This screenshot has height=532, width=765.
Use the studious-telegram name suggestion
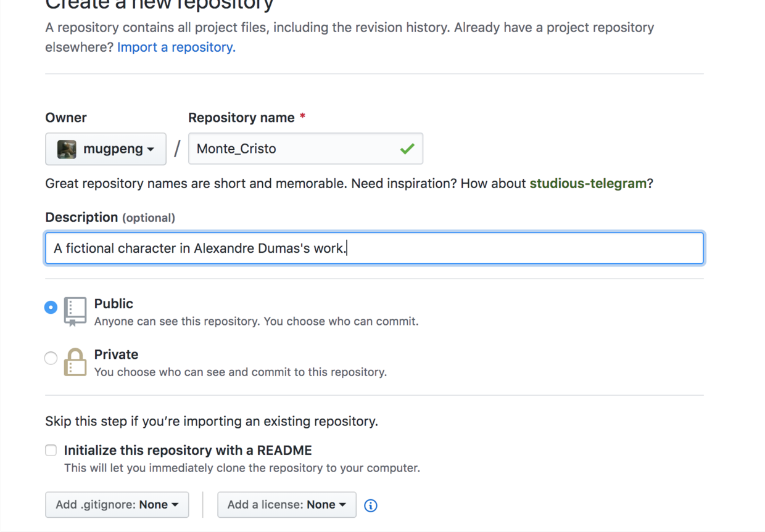(588, 184)
